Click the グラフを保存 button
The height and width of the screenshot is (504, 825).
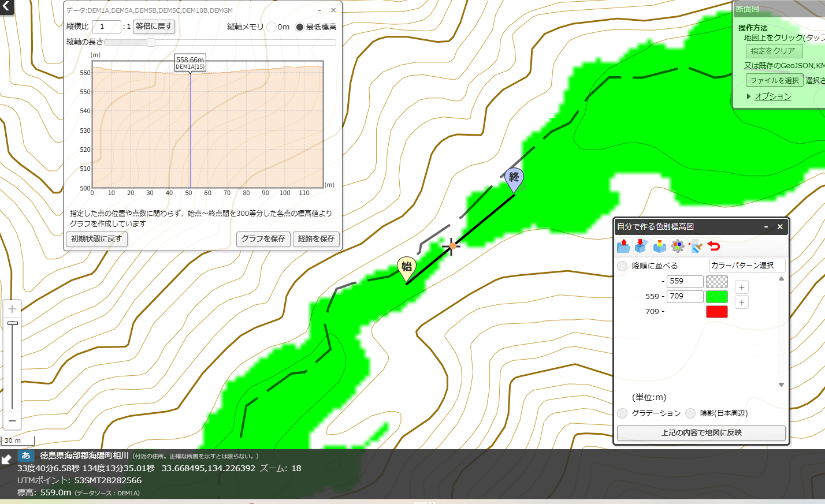(x=263, y=239)
